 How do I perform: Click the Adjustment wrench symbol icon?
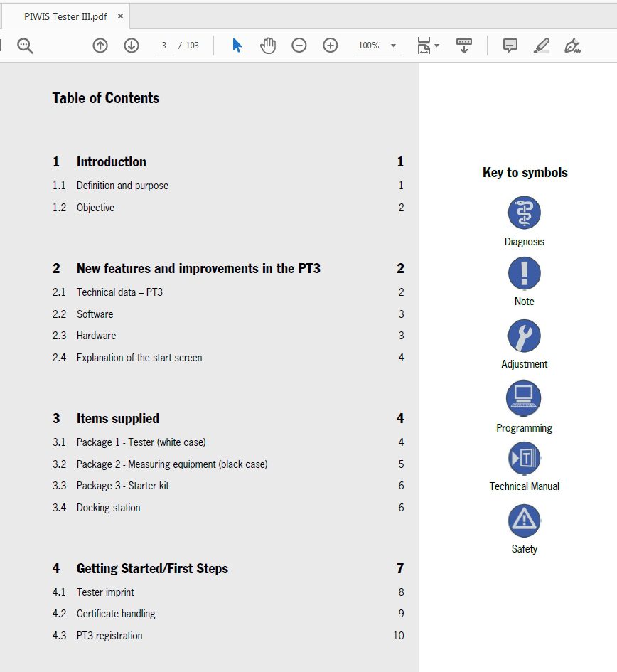[x=525, y=336]
